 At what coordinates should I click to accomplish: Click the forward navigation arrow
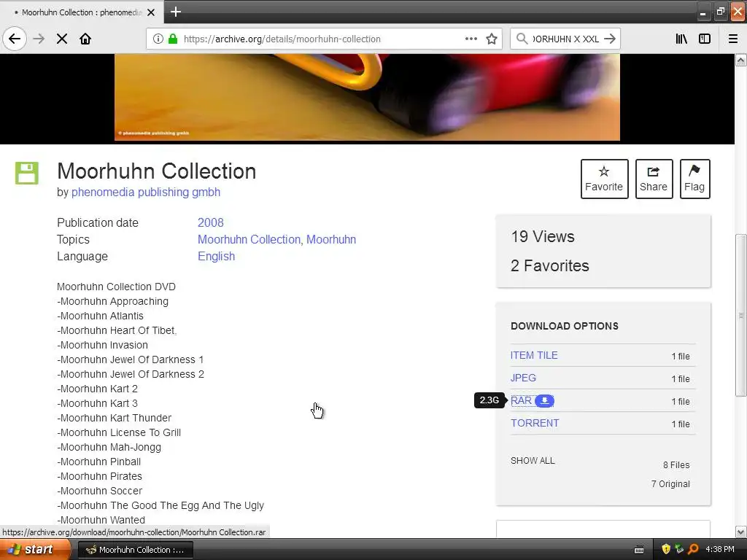(39, 39)
